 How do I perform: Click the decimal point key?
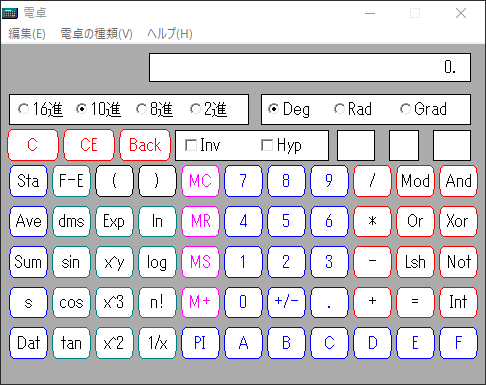point(329,302)
